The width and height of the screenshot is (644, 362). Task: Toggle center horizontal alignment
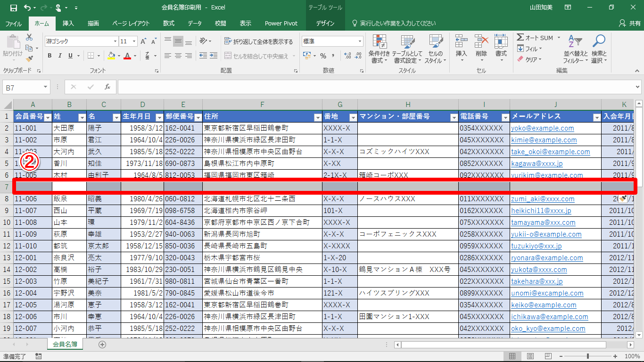point(178,56)
